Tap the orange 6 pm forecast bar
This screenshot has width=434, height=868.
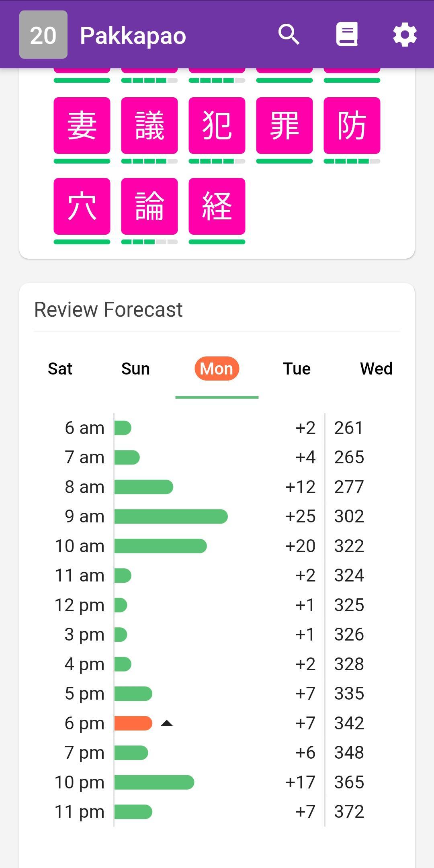point(133,723)
